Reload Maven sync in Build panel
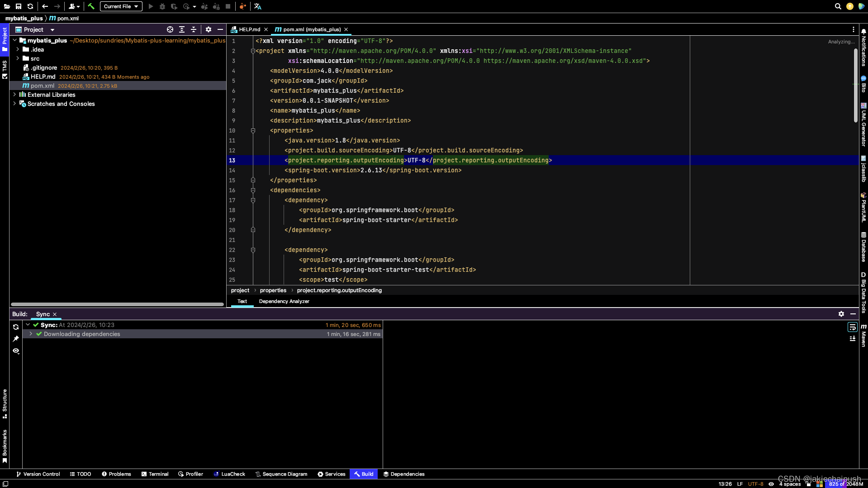Image resolution: width=868 pixels, height=488 pixels. 16,327
